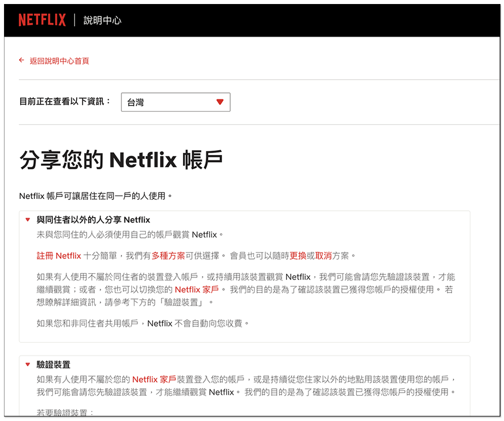This screenshot has height=421, width=504.
Task: Open the 台灣 country dropdown
Action: (x=175, y=102)
